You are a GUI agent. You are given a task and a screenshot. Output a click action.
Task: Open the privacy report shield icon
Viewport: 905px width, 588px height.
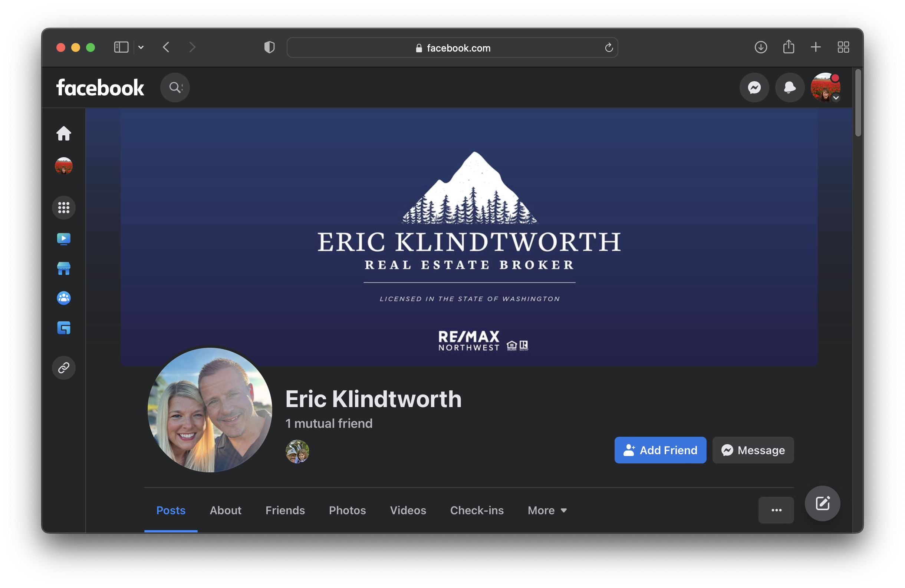point(269,47)
